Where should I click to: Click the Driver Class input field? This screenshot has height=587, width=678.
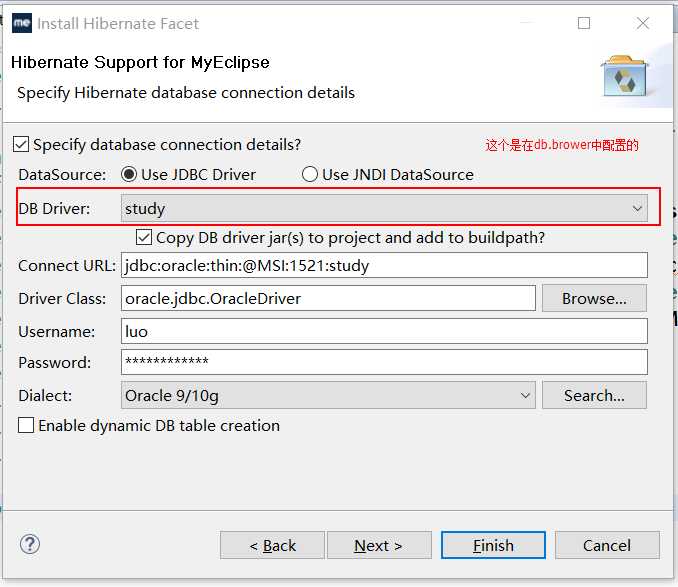(x=328, y=298)
